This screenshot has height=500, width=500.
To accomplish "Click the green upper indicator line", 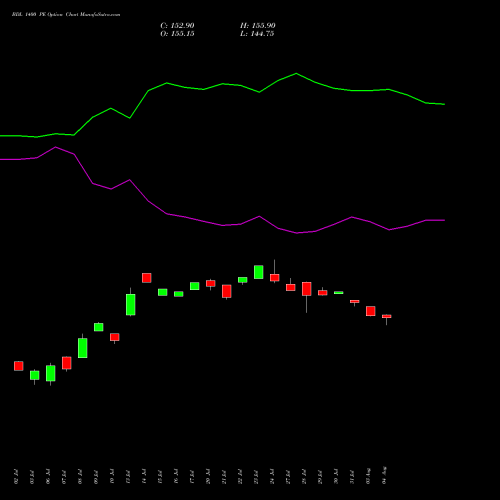I will tap(223, 84).
